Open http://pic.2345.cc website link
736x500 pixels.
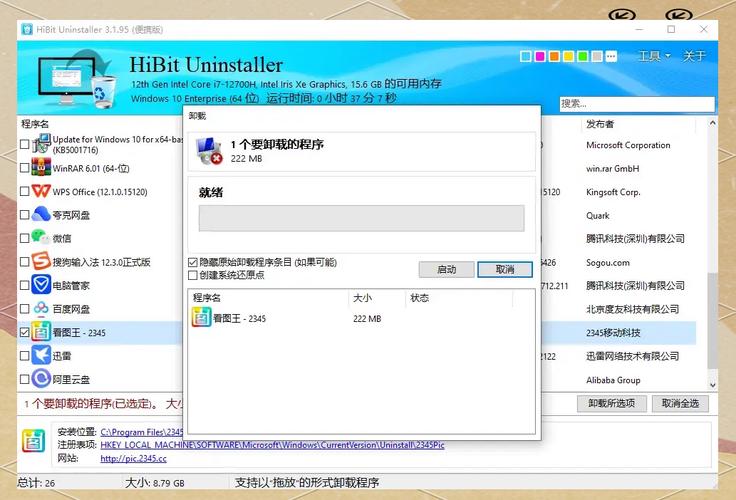pyautogui.click(x=133, y=458)
